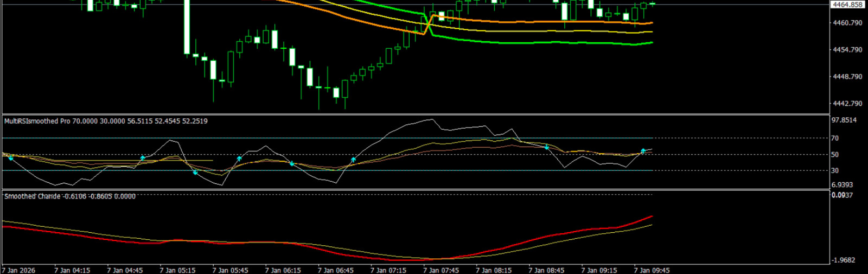
Task: Click the cyan RSI arrow just below level 30
Action: (195, 173)
